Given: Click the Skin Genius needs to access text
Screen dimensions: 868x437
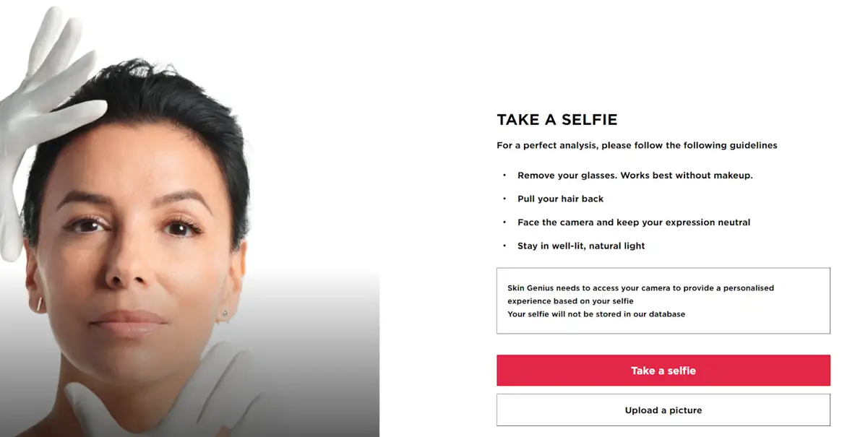Looking at the screenshot, I should coord(640,294).
